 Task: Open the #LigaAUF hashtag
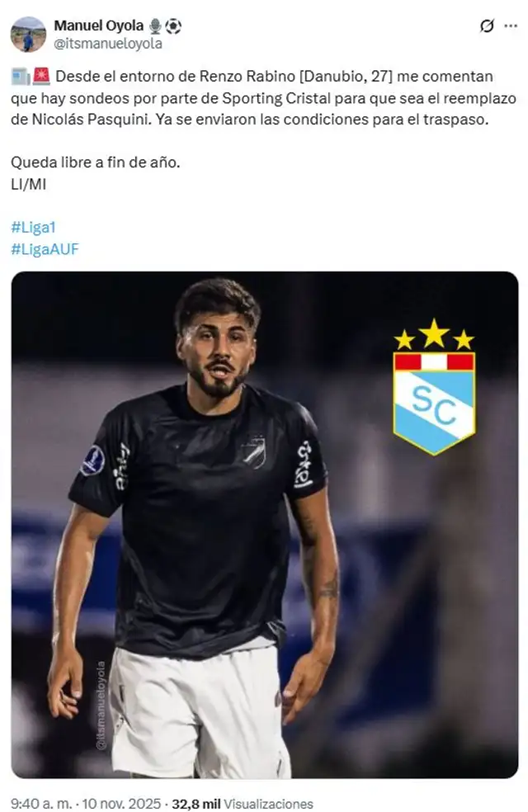[x=45, y=249]
